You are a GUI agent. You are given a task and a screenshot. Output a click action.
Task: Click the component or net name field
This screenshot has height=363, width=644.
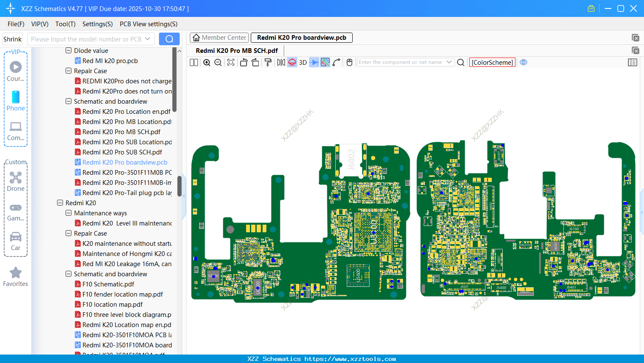pos(400,62)
